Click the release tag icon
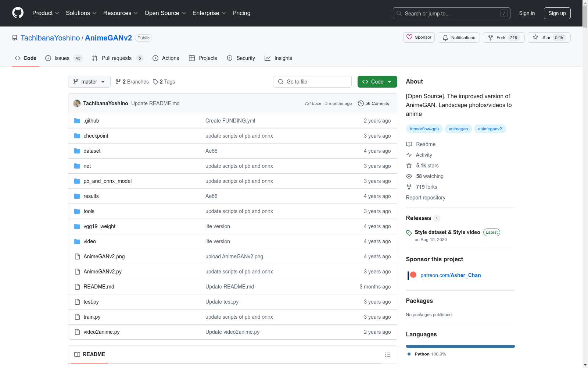588x368 pixels. click(409, 233)
